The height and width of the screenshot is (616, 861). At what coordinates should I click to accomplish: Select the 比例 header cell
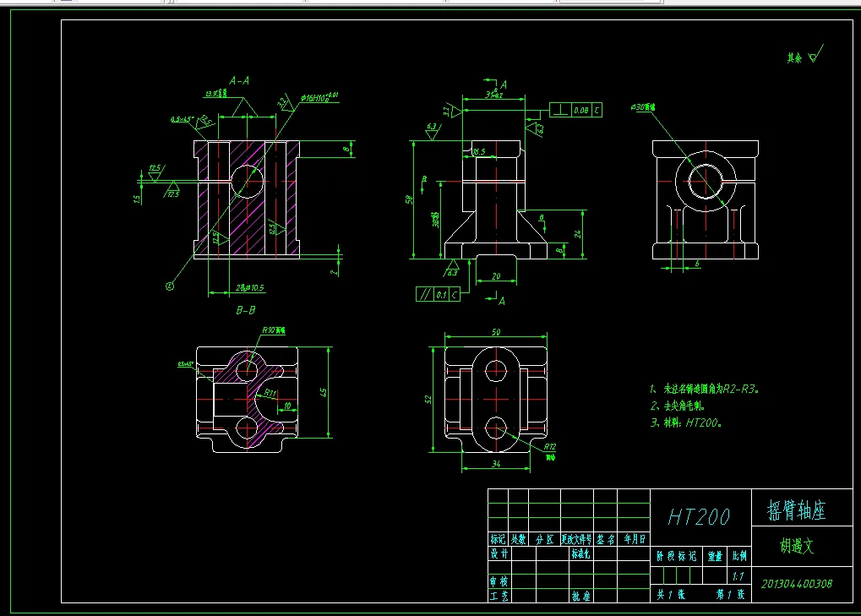[x=739, y=556]
